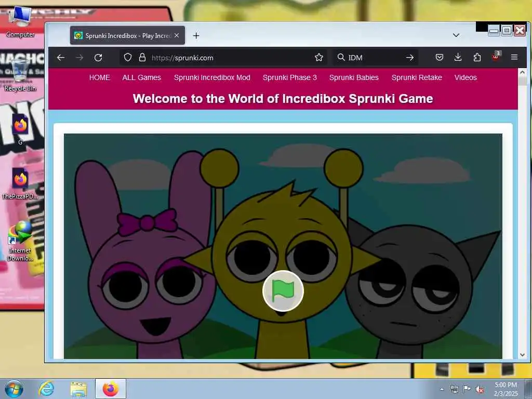Go back with the Firefox back arrow
This screenshot has width=532, height=399.
[61, 58]
